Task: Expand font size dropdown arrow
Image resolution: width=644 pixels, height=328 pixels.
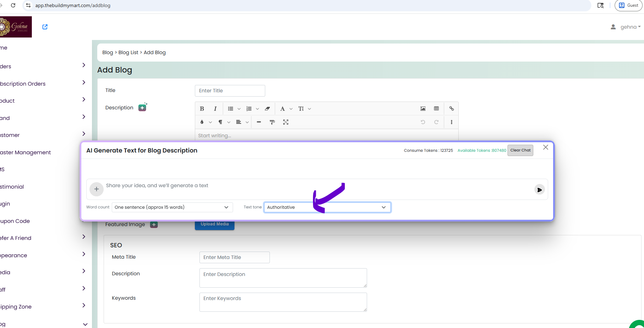Action: (309, 109)
